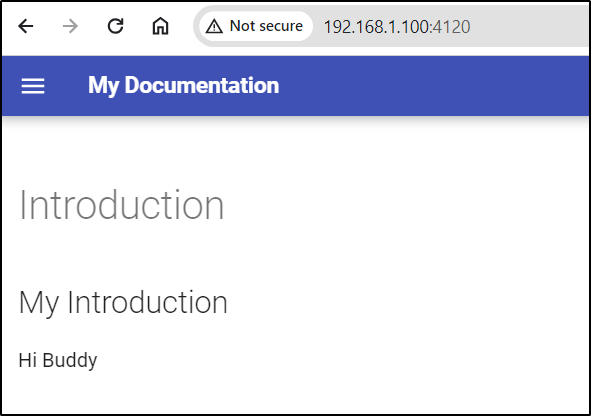Click the blue header bar's empty area
The height and width of the screenshot is (416, 591).
[x=433, y=86]
